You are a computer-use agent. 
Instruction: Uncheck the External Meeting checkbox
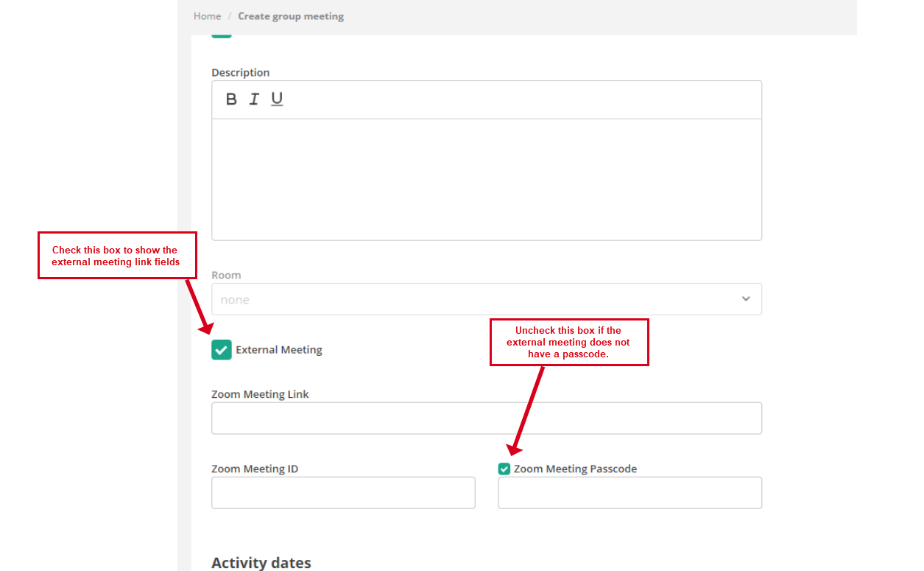pyautogui.click(x=222, y=350)
